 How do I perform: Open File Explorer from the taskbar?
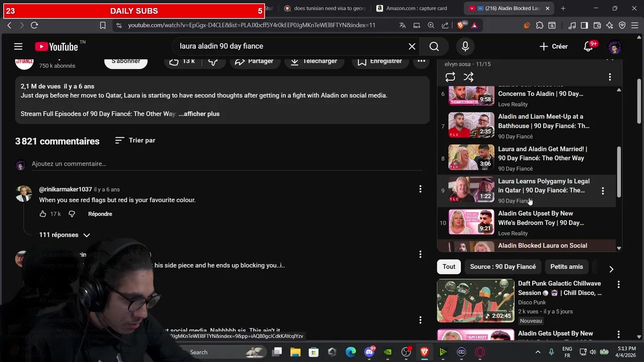pos(295,352)
